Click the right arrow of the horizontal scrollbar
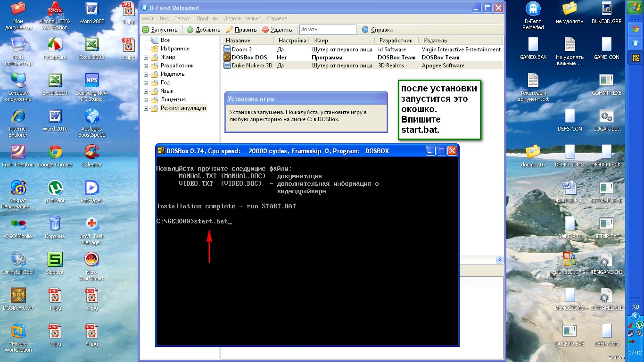 (499, 260)
